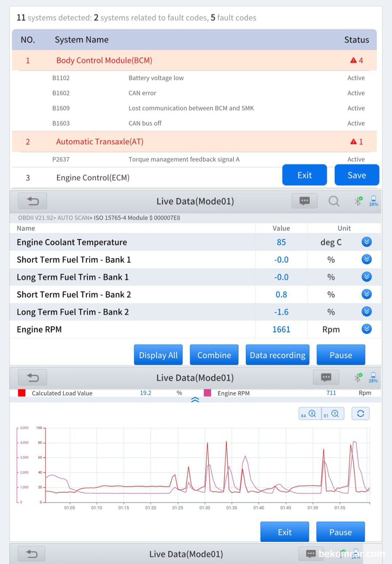Screen dimensions: 392x564
Task: Open message icon in graph view header
Action: tap(326, 377)
